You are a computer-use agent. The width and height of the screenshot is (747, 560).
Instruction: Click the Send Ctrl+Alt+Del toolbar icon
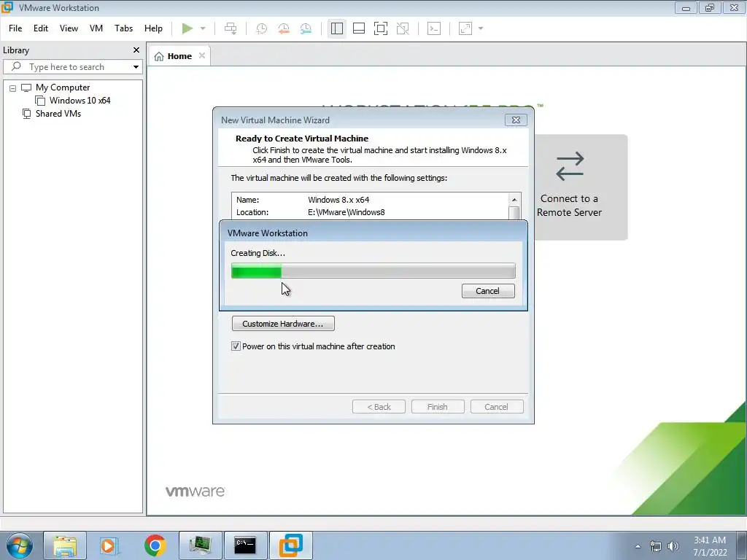click(231, 28)
